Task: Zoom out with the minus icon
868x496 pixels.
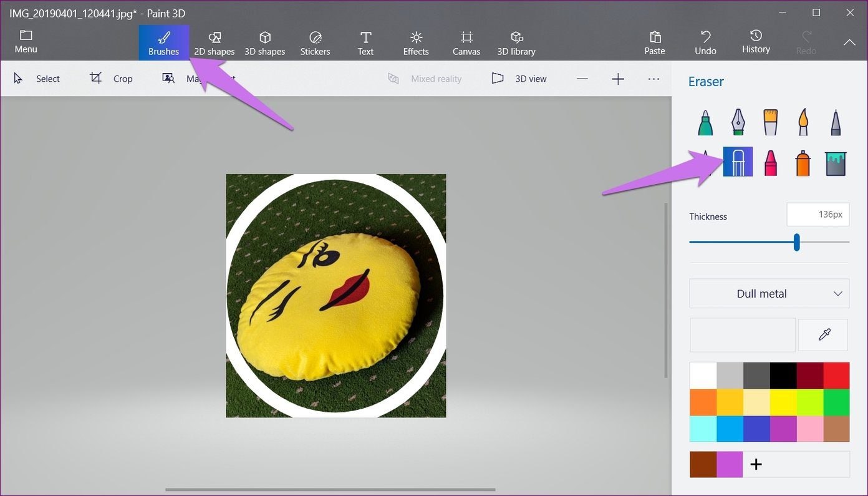Action: pyautogui.click(x=582, y=79)
